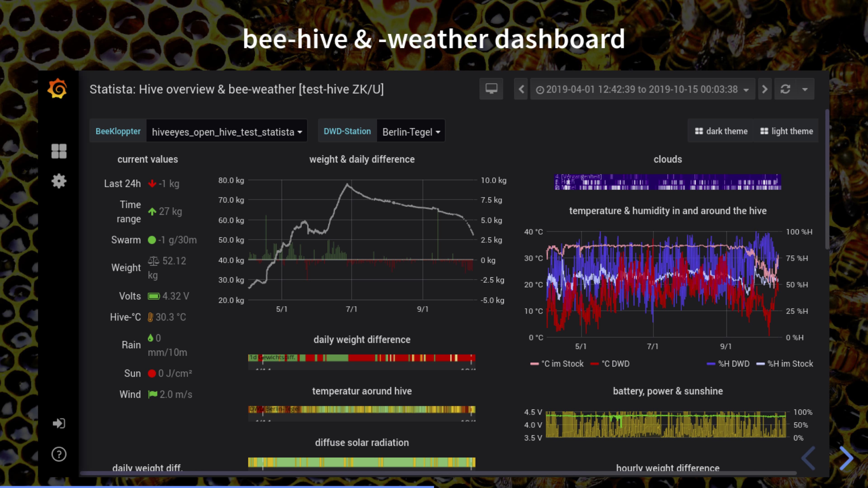868x488 pixels.
Task: Open the Berlin-Tegel DWD-Station dropdown
Action: tap(411, 131)
